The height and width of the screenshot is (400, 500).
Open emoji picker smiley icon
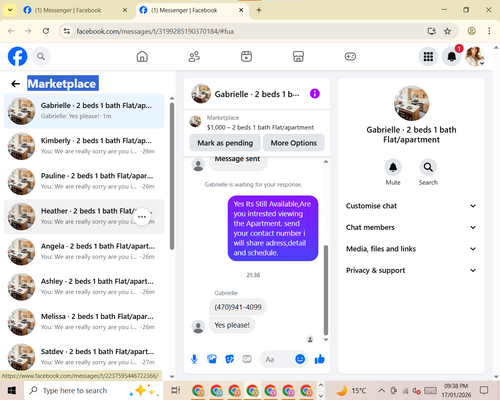(x=300, y=359)
